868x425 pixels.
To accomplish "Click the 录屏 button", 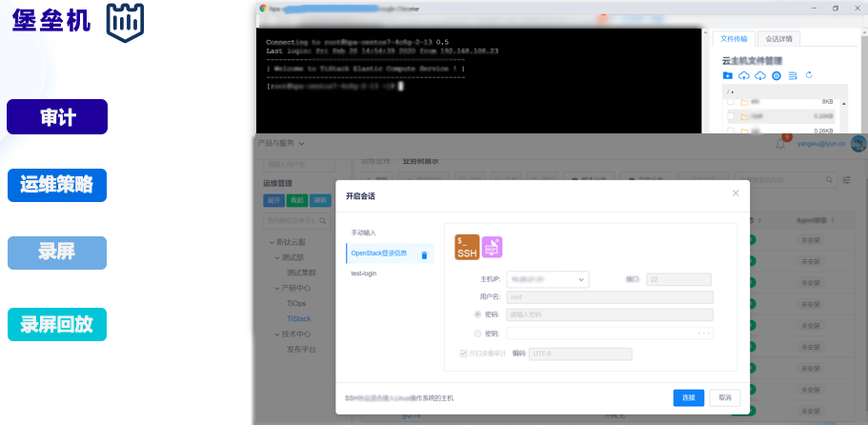I will (x=57, y=253).
